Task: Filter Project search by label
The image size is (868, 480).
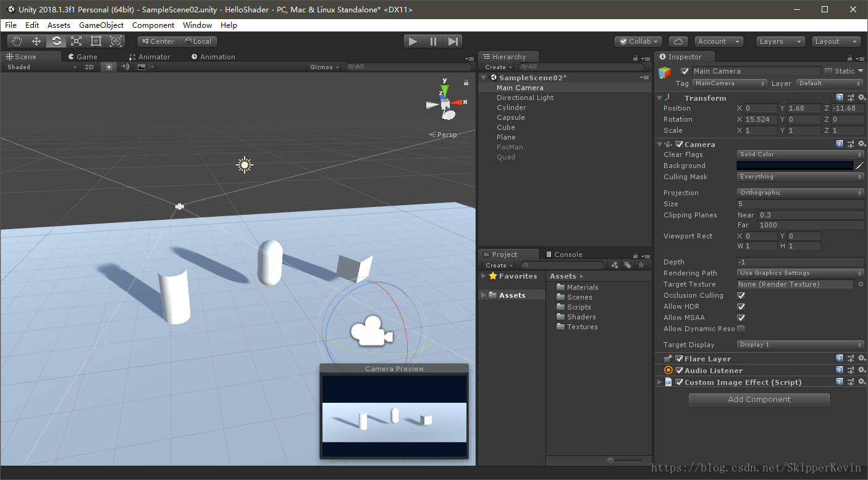Action: point(628,265)
